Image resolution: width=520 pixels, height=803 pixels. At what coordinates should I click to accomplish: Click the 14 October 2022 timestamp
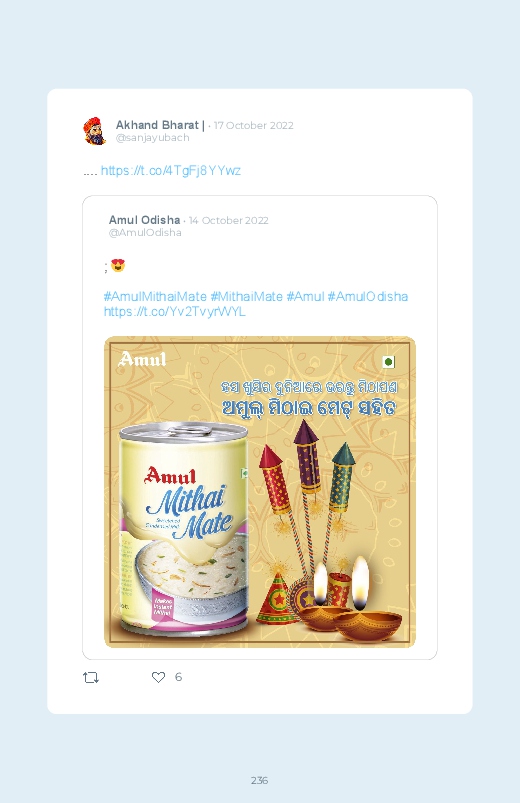228,220
